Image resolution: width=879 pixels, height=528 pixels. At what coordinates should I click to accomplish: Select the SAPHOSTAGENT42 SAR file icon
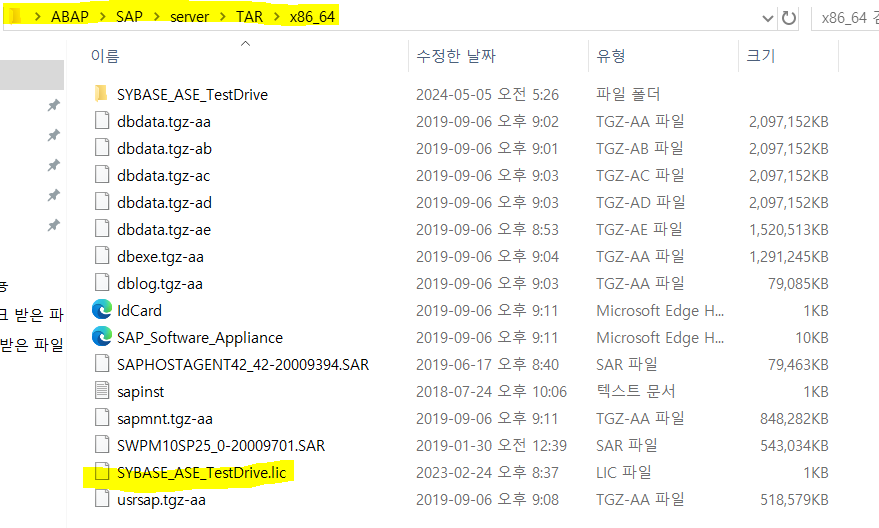click(x=102, y=364)
